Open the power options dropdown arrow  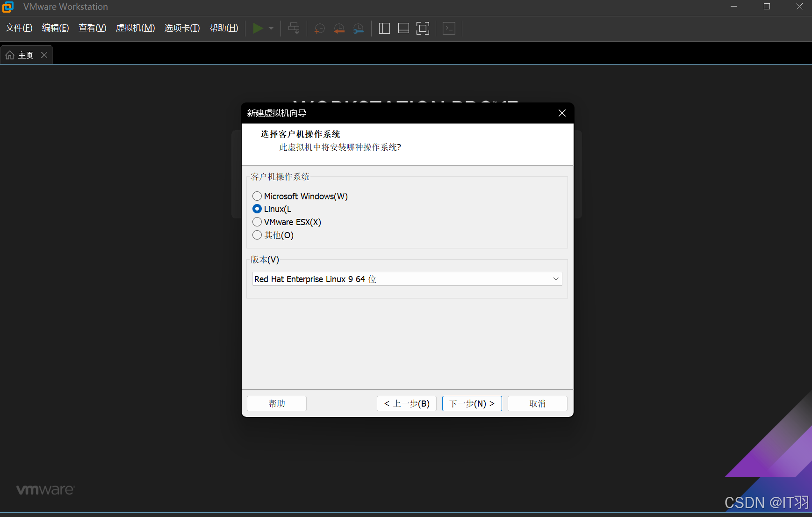point(271,29)
